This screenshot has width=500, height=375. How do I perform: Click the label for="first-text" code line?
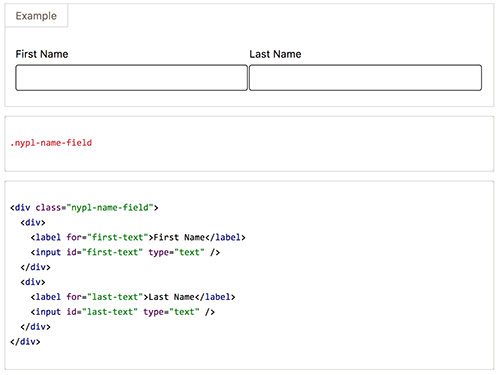coord(138,237)
